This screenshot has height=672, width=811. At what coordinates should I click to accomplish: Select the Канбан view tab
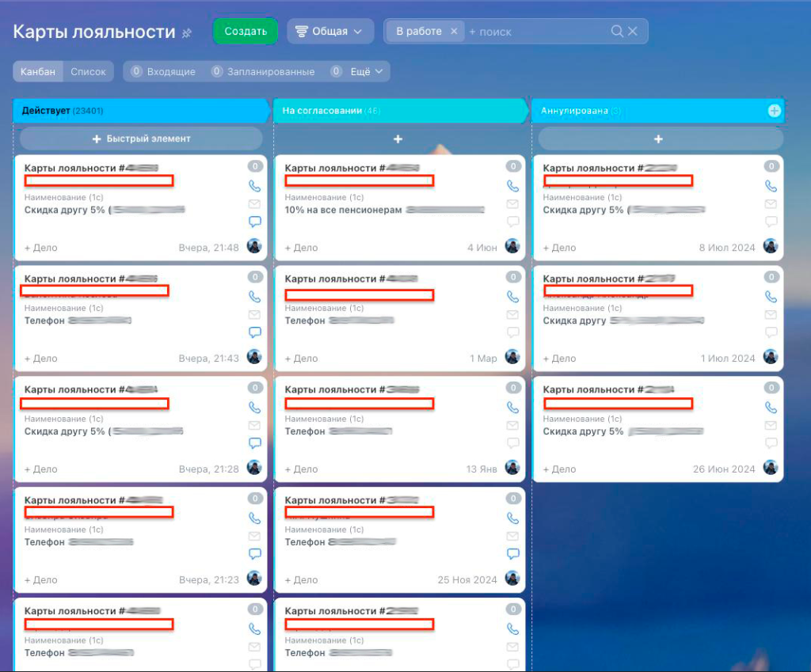pos(39,71)
